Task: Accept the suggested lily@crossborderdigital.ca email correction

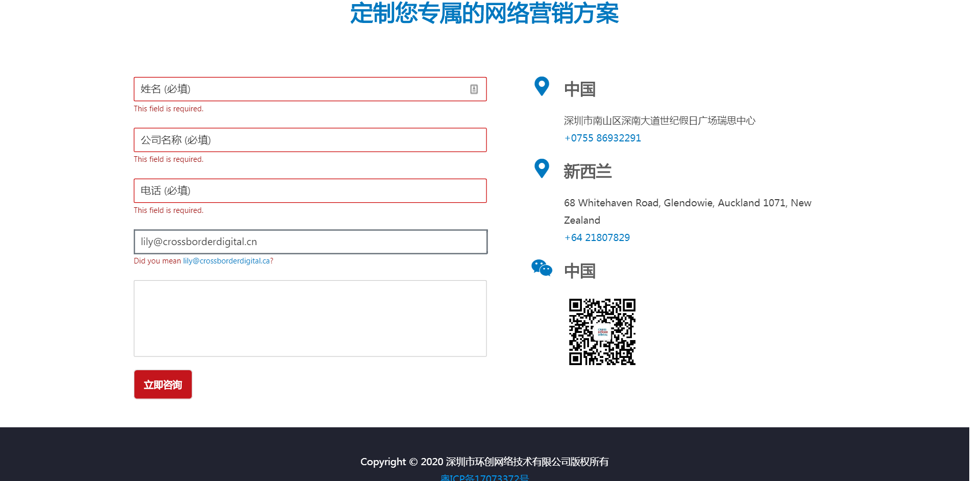Action: coord(227,261)
